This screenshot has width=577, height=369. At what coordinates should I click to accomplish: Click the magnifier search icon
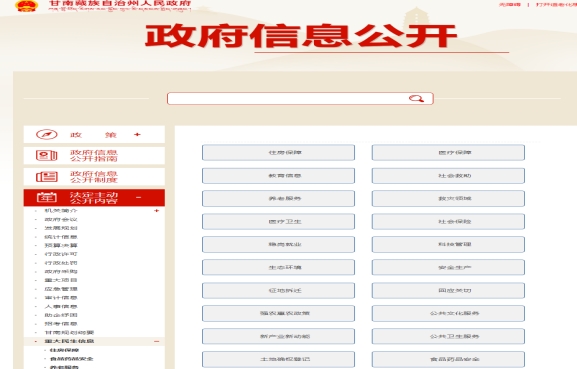[x=416, y=99]
